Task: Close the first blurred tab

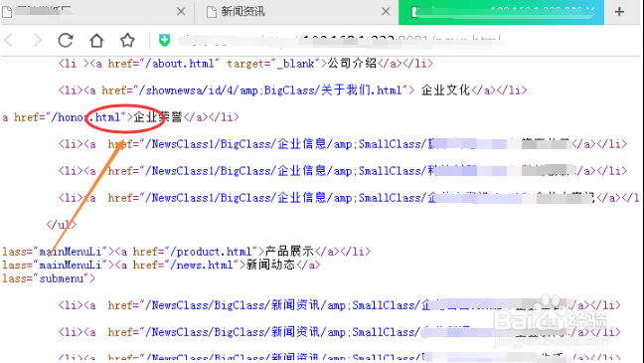Action: (x=181, y=12)
